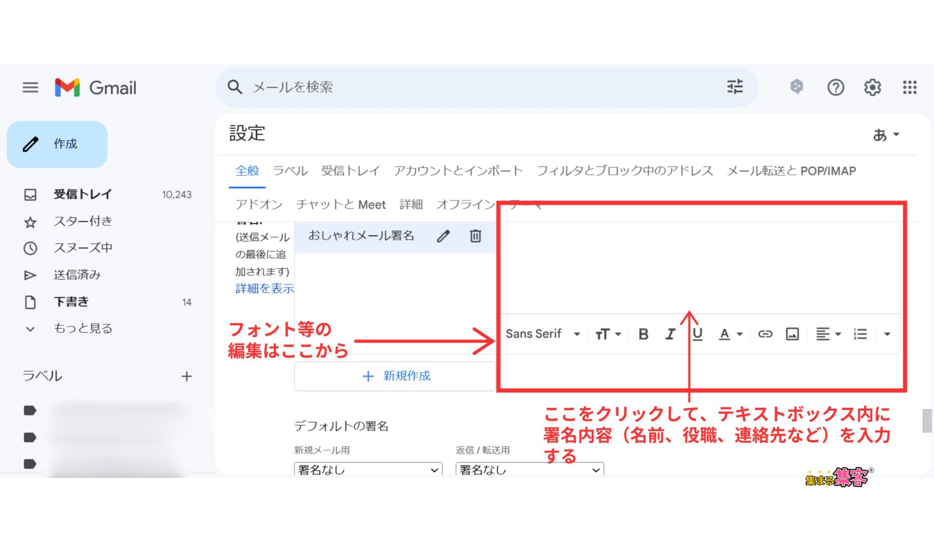Open the Sans Serif font dropdown

tap(543, 334)
